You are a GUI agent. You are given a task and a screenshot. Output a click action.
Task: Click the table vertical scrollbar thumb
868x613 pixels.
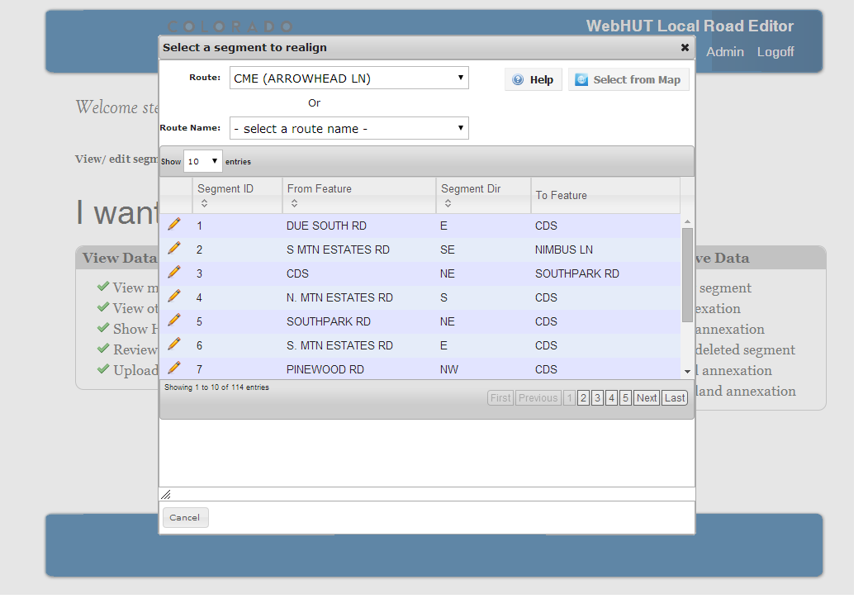click(x=687, y=274)
